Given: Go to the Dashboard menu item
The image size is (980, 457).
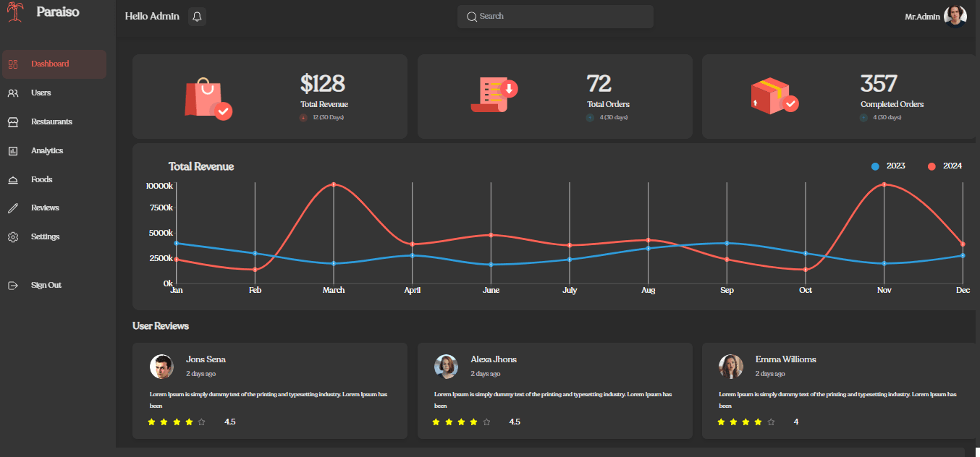Looking at the screenshot, I should (x=54, y=64).
